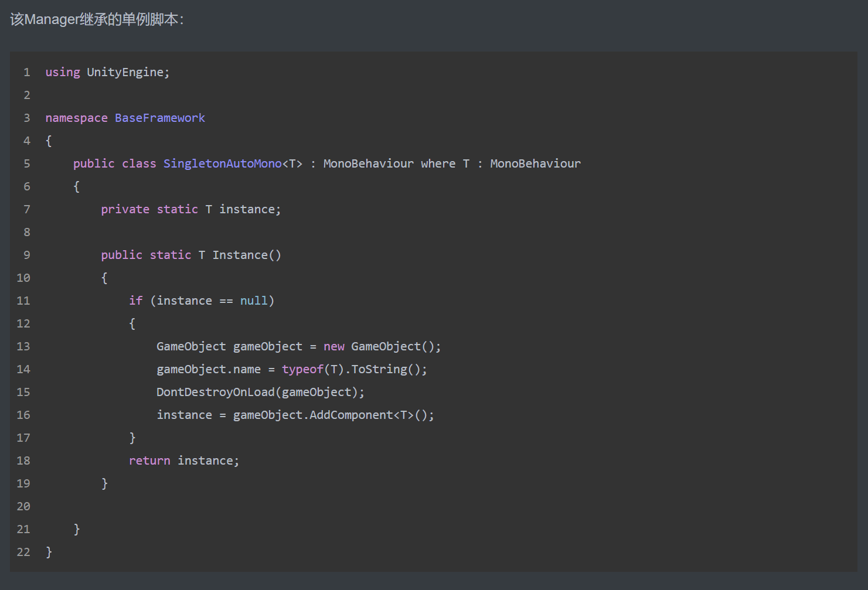Click the 'class' keyword on line 5

point(139,163)
